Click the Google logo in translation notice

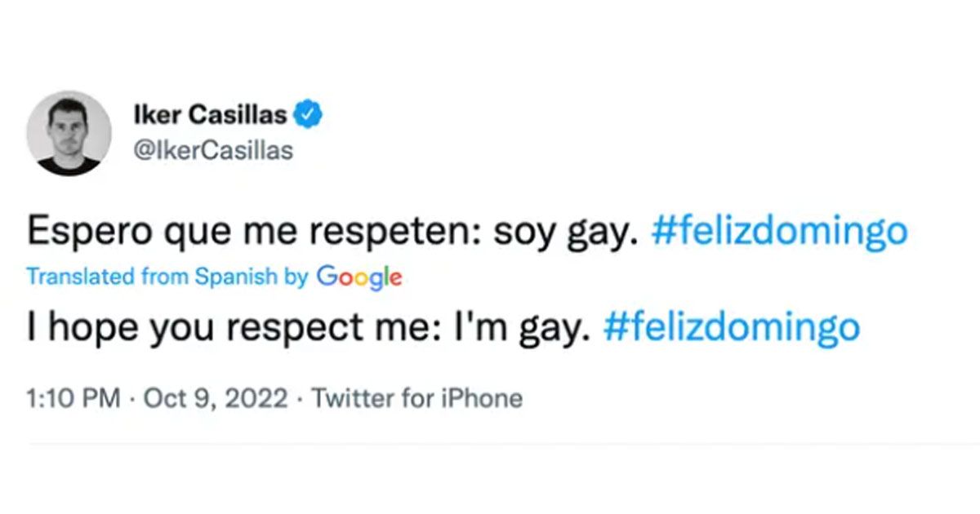click(359, 277)
